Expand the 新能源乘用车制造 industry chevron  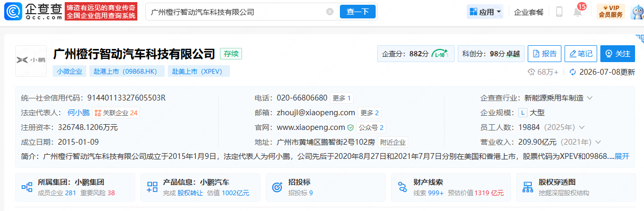[x=589, y=98]
